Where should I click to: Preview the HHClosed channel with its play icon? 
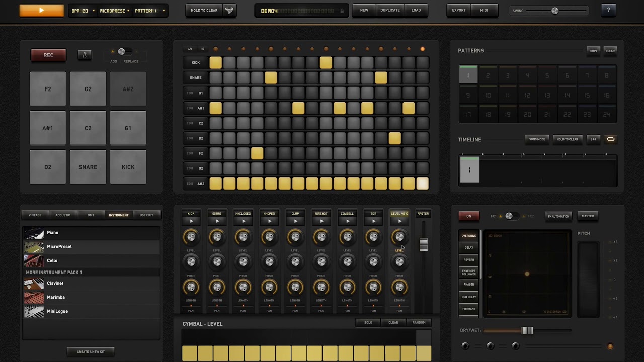(244, 221)
